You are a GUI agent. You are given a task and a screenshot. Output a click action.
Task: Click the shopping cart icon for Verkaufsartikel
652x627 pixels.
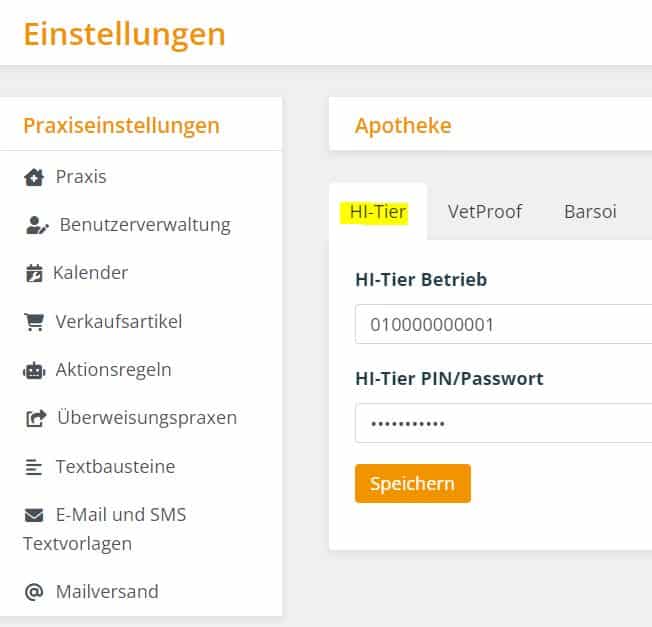click(34, 322)
